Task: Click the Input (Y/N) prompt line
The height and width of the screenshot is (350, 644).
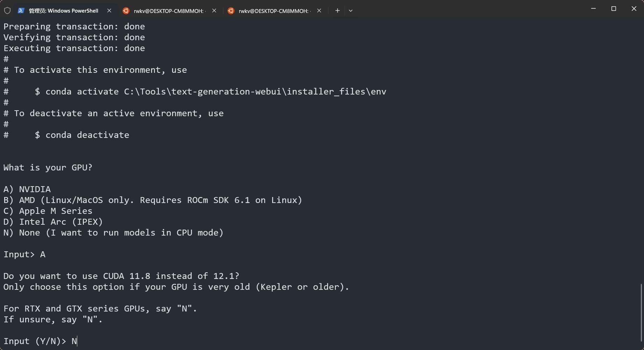Action: tap(40, 341)
